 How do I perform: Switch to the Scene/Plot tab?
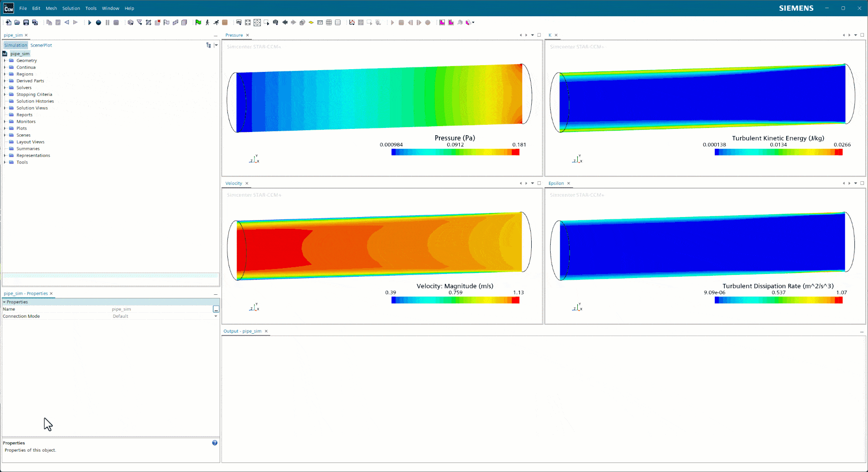41,45
